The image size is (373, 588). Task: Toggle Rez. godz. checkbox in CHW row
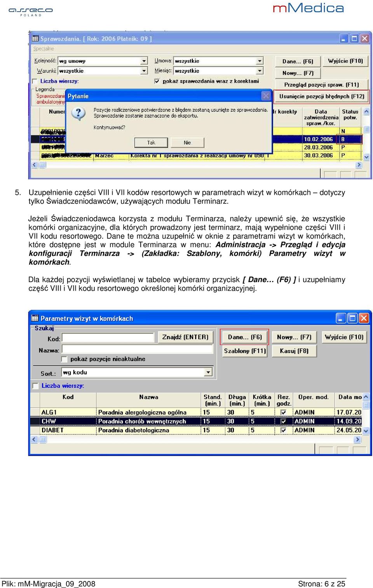coord(283,421)
